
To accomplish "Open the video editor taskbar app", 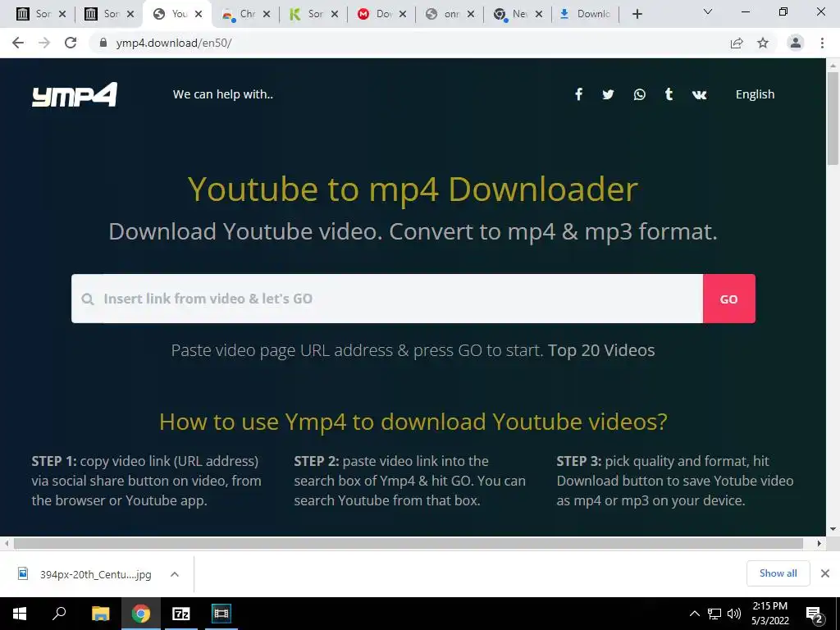I will (221, 614).
